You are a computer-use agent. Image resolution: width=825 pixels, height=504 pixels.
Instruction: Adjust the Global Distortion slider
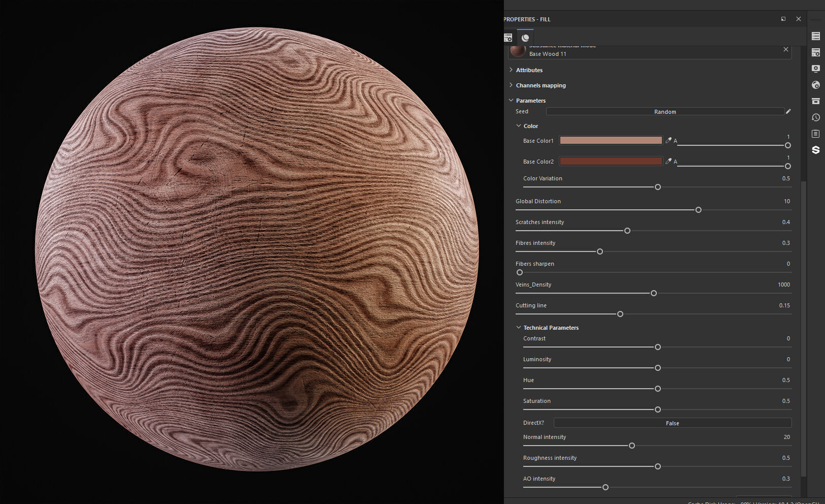click(x=653, y=210)
